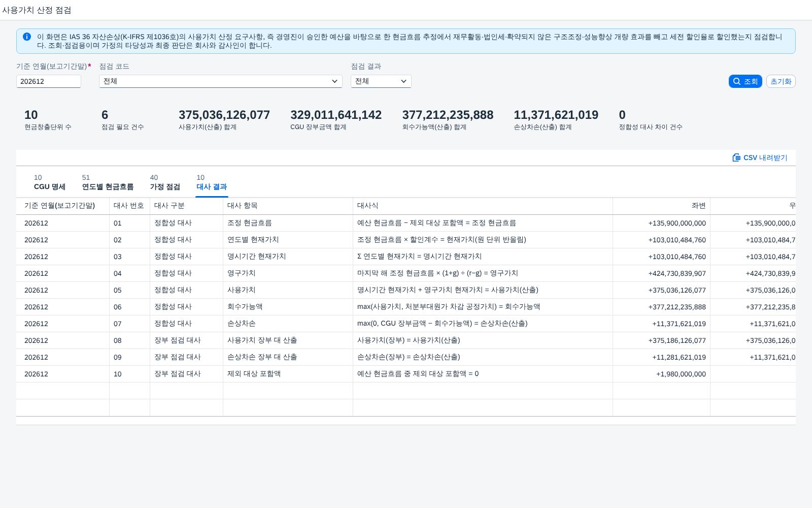The image size is (812, 508).
Task: Select the 영구가치 cell
Action: point(288,273)
